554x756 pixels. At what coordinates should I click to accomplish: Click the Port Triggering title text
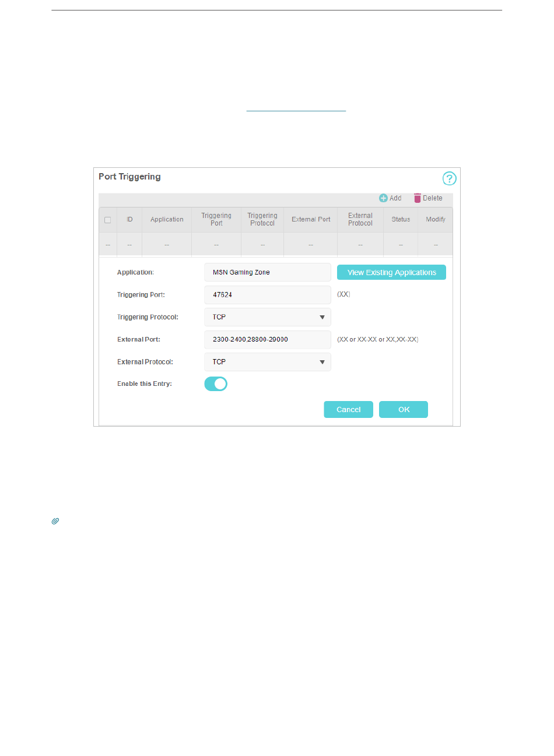point(129,177)
